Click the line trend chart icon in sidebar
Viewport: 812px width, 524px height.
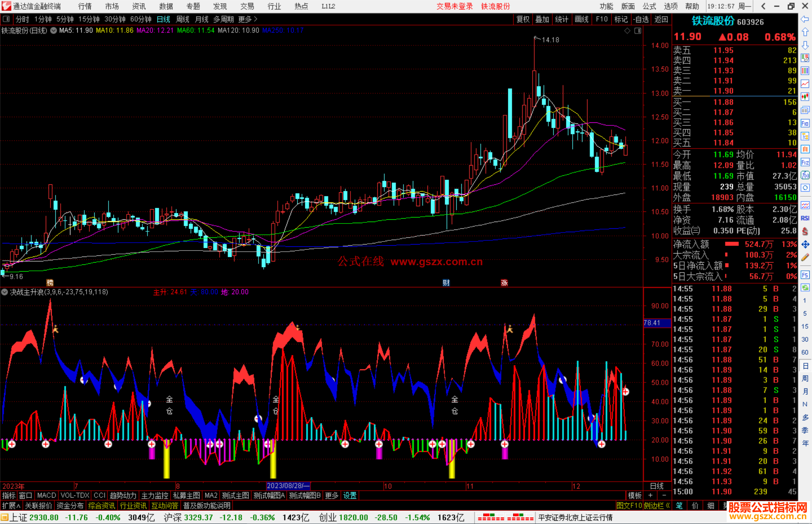click(x=805, y=84)
